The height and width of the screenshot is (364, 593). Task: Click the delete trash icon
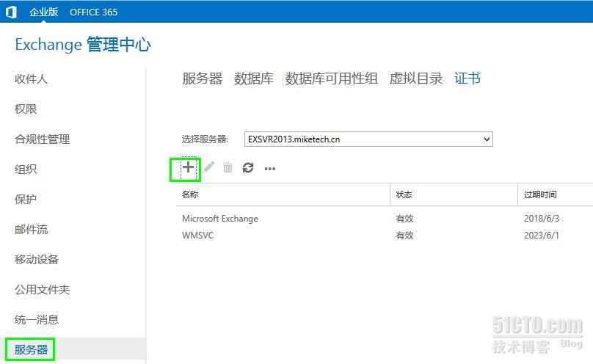(228, 167)
